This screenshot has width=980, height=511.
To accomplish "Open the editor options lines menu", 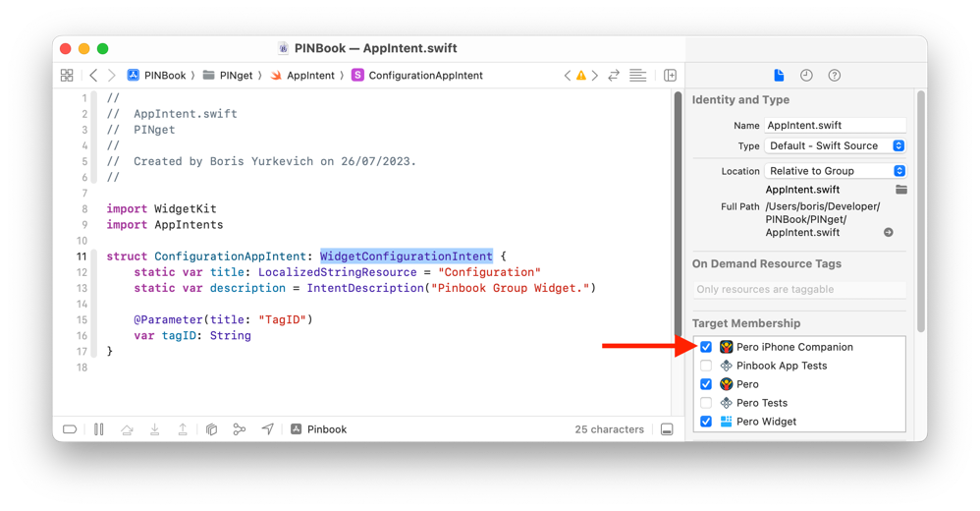I will (x=637, y=75).
